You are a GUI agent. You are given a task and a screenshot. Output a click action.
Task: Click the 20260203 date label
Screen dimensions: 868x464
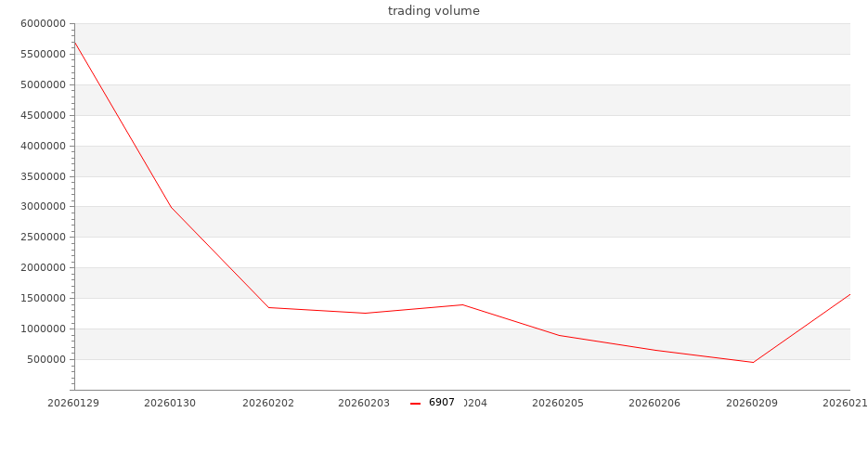[x=364, y=403]
